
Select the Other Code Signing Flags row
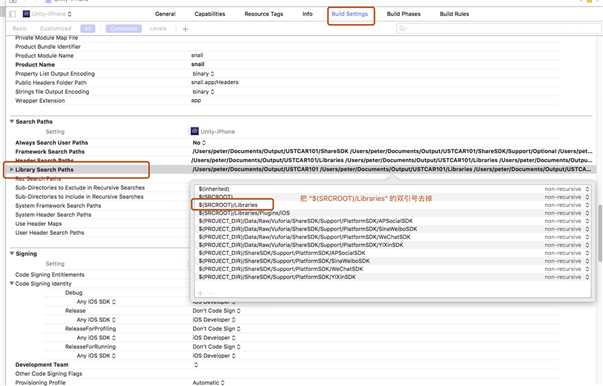(49, 374)
